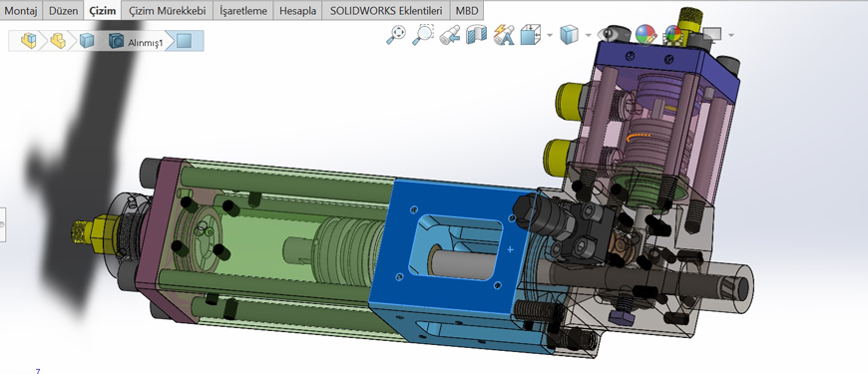Screen dimensions: 868x374
Task: Open Dynamic Annotation Views icon
Action: [504, 35]
